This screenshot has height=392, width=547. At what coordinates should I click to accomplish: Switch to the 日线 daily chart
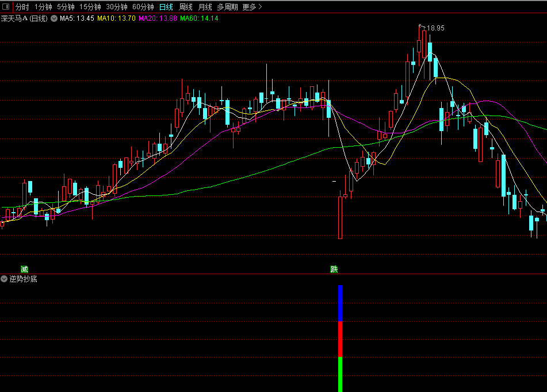(166, 7)
